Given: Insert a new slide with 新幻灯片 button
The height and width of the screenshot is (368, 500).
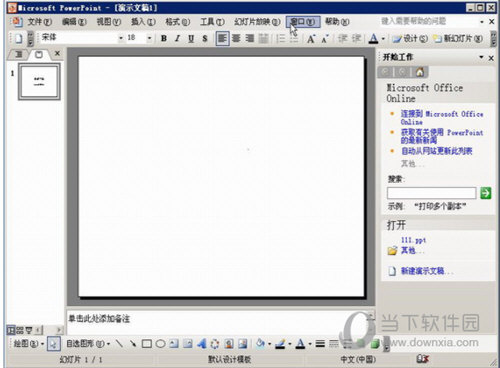Looking at the screenshot, I should 458,39.
